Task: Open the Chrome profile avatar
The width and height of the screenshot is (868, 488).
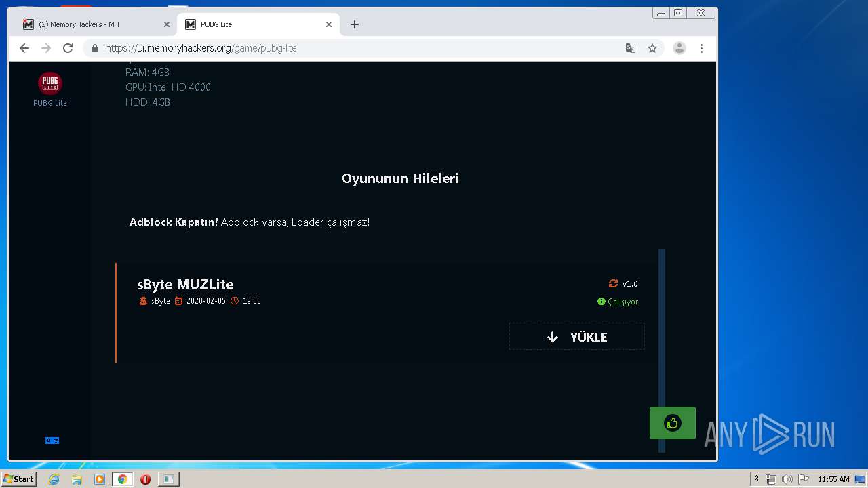Action: point(679,48)
